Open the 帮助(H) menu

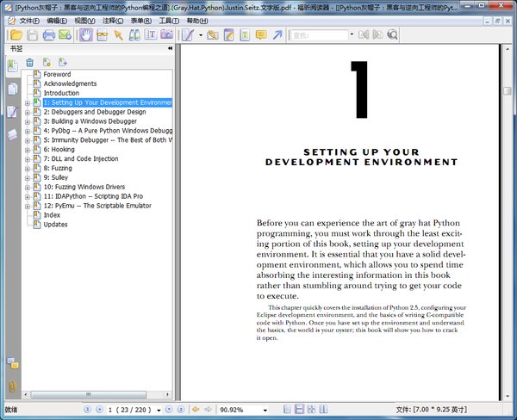(x=197, y=21)
